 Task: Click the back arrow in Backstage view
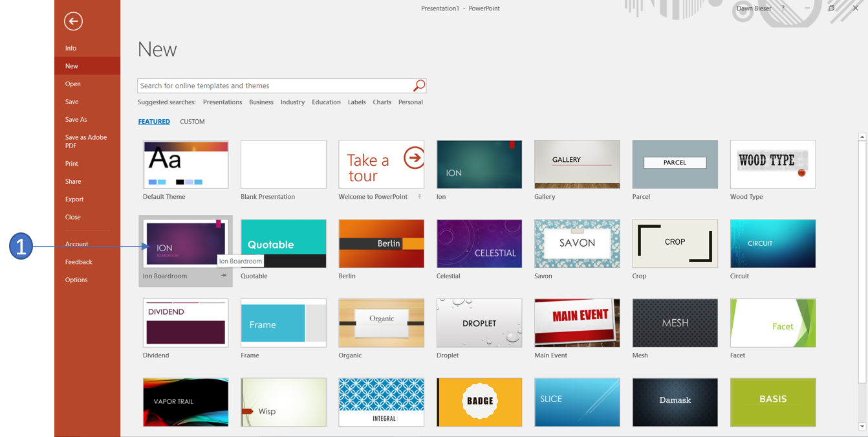pos(73,21)
